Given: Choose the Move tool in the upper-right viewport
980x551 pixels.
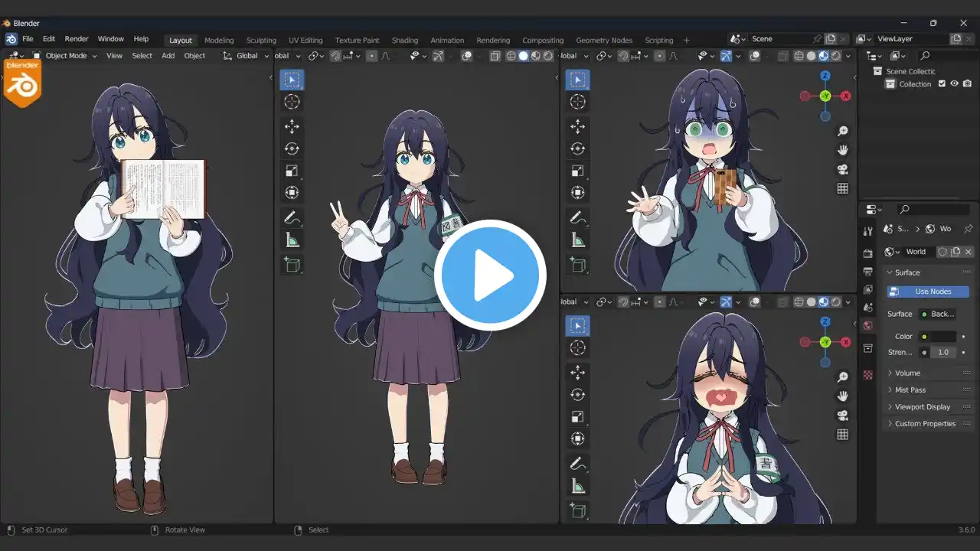Looking at the screenshot, I should 578,127.
